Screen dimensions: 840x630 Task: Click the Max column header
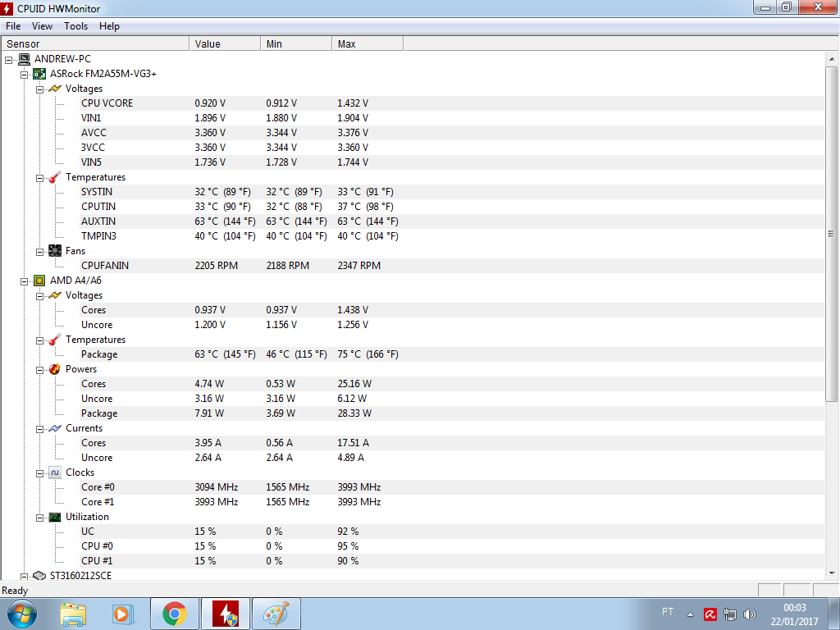pos(367,44)
